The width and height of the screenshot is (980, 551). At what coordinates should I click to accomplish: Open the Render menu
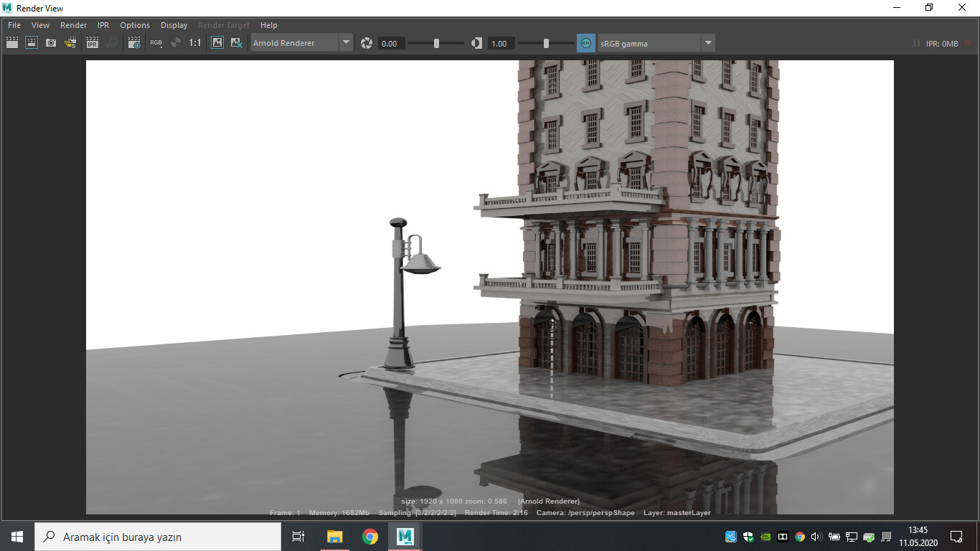click(x=73, y=25)
